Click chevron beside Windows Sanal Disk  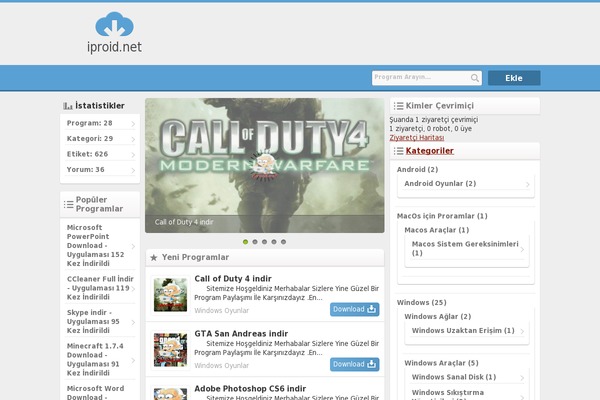(x=522, y=378)
